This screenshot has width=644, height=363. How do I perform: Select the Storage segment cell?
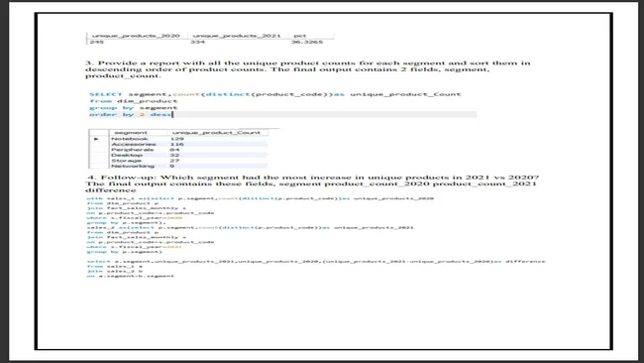click(x=126, y=161)
